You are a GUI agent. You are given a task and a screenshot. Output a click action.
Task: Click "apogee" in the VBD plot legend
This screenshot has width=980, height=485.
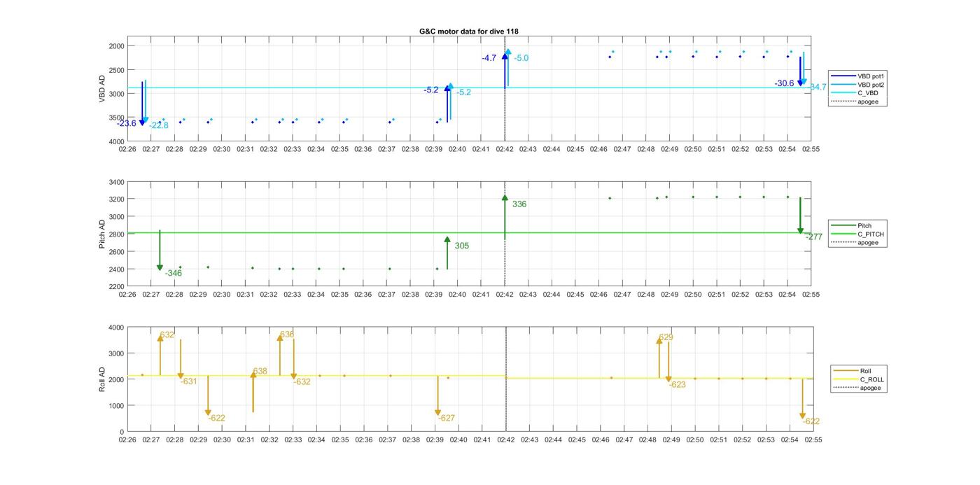854,102
